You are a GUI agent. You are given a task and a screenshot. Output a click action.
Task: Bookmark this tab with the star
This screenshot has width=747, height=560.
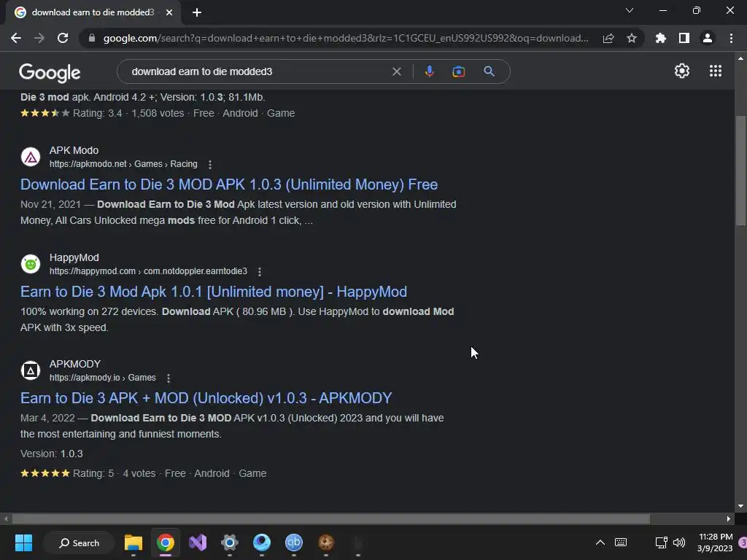[x=631, y=38]
